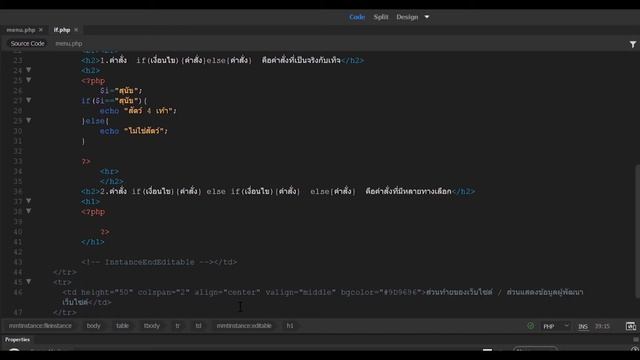This screenshot has height=360, width=640.
Task: Click the green linting status check icon
Action: (x=530, y=326)
